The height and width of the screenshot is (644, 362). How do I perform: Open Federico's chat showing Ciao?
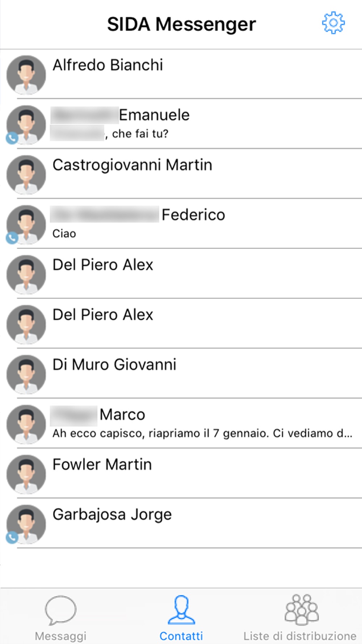pos(181,224)
